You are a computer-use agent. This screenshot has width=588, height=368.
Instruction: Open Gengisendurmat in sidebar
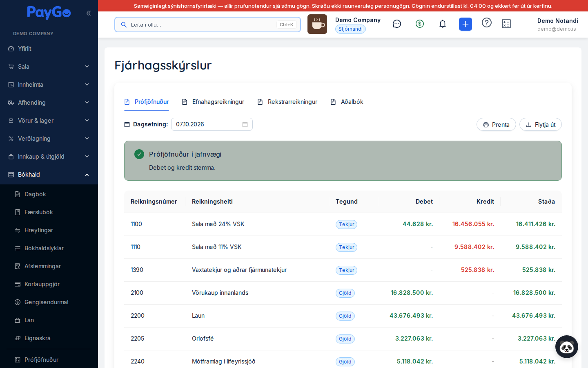(49, 302)
